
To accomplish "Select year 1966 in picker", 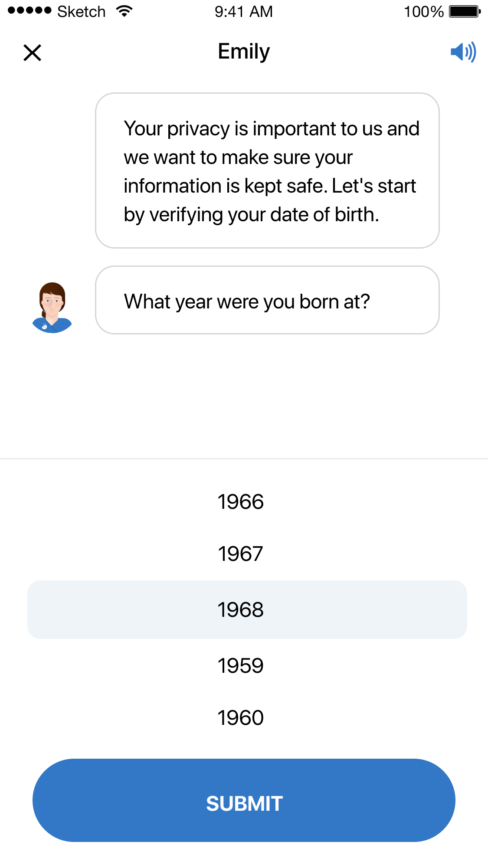I will coord(241,502).
